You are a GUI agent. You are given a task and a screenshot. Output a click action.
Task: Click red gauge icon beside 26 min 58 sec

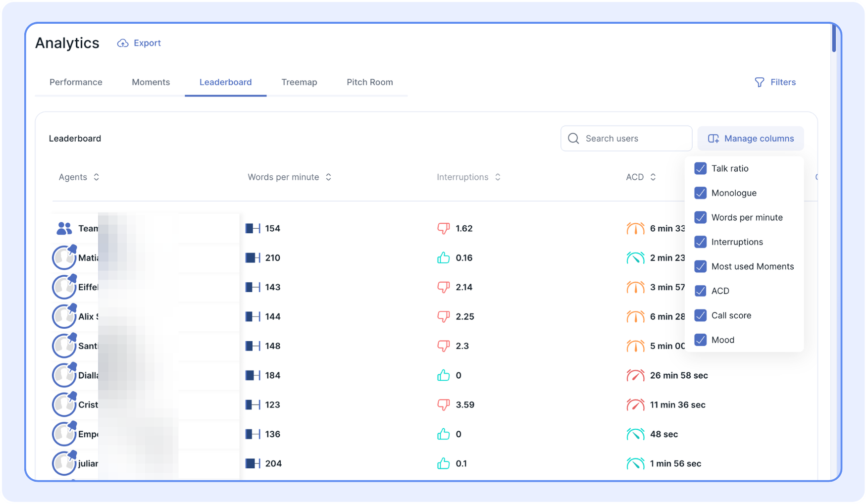[635, 375]
